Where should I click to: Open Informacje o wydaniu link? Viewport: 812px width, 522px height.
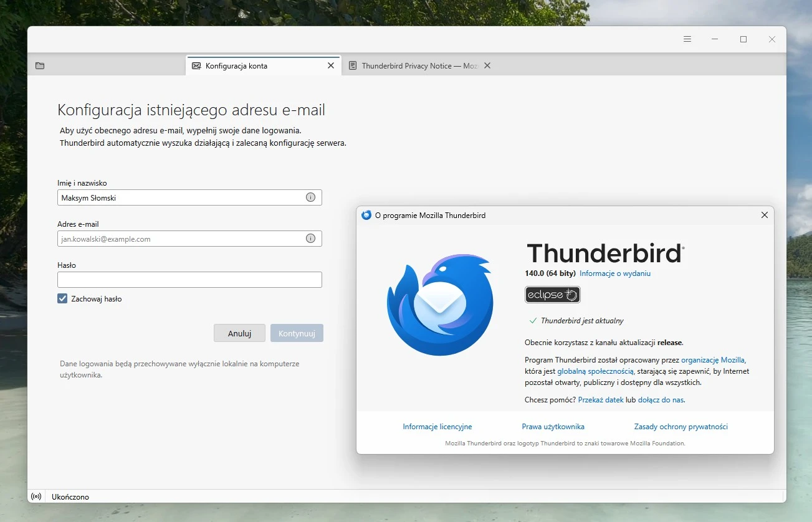(x=615, y=273)
